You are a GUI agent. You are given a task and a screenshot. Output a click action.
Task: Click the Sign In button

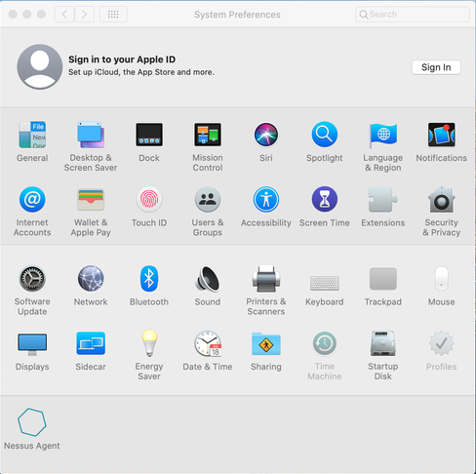point(436,67)
